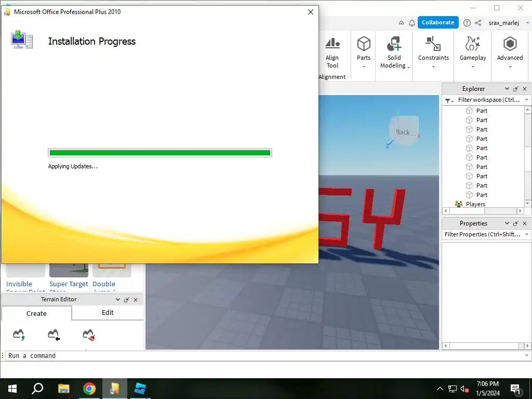Open the Double Jump toolbox item

(x=112, y=277)
